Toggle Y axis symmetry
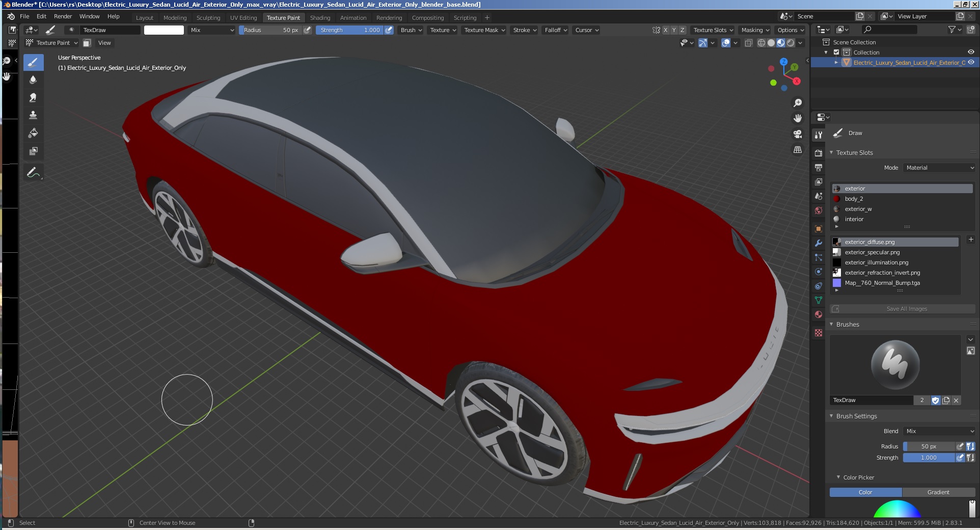 pos(674,30)
